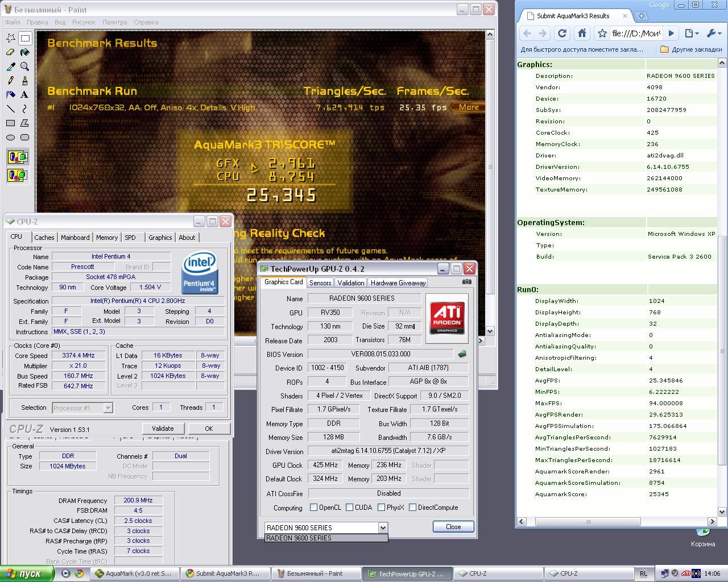728x582 pixels.
Task: Select the straight Line tool
Action: coord(11,109)
